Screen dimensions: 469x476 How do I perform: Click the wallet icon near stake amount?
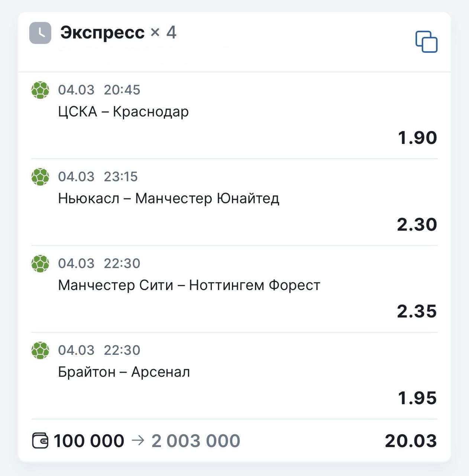40,441
